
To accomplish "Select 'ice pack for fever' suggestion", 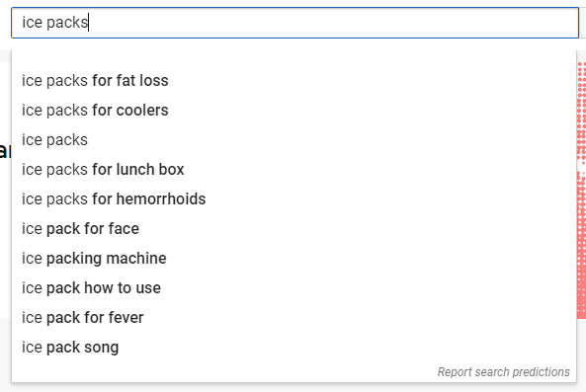I will click(293, 318).
